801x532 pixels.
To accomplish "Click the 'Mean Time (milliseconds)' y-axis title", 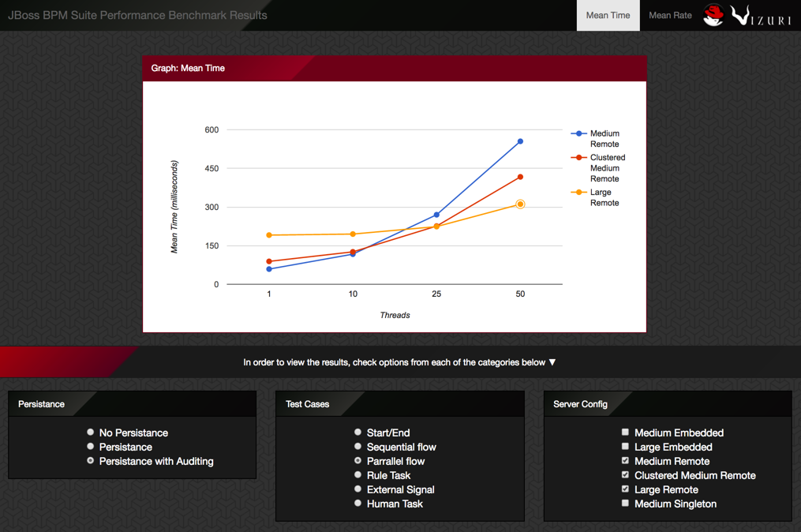I will 174,207.
